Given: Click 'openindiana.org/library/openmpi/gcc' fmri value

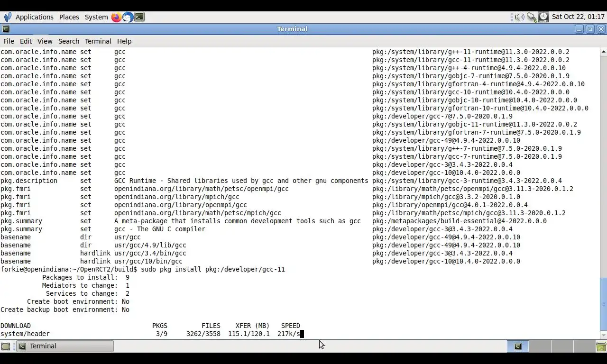Looking at the screenshot, I should pos(181,205).
